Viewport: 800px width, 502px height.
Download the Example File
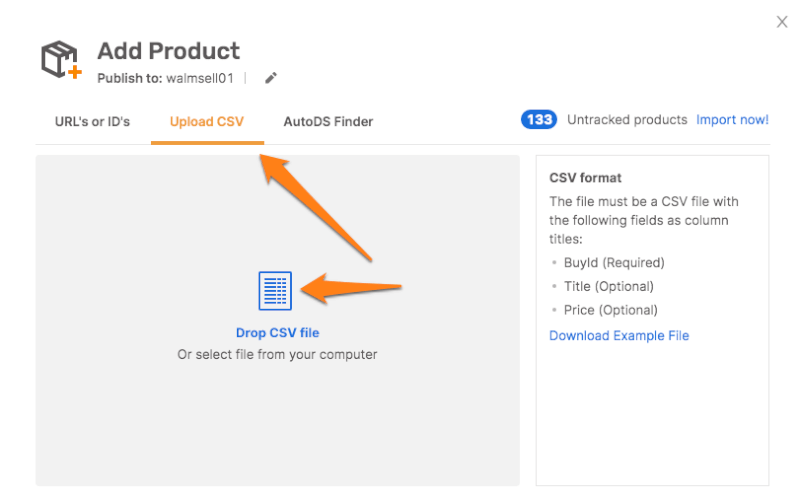tap(619, 336)
